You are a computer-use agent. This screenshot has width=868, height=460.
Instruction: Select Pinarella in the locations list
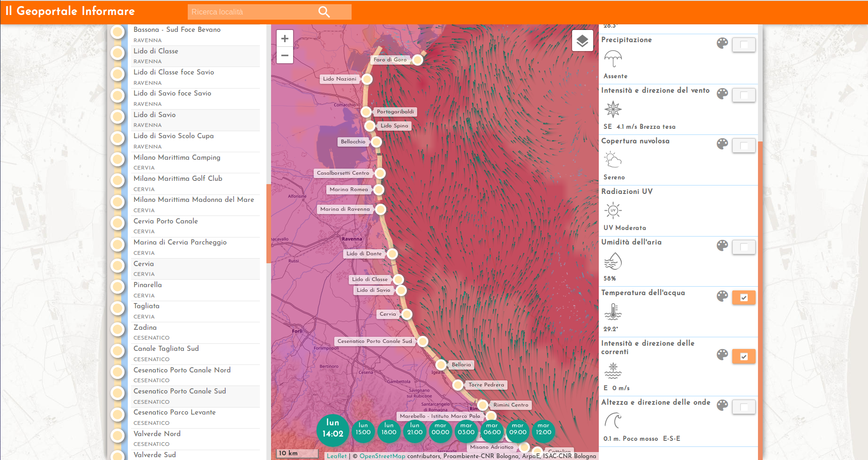pyautogui.click(x=147, y=285)
